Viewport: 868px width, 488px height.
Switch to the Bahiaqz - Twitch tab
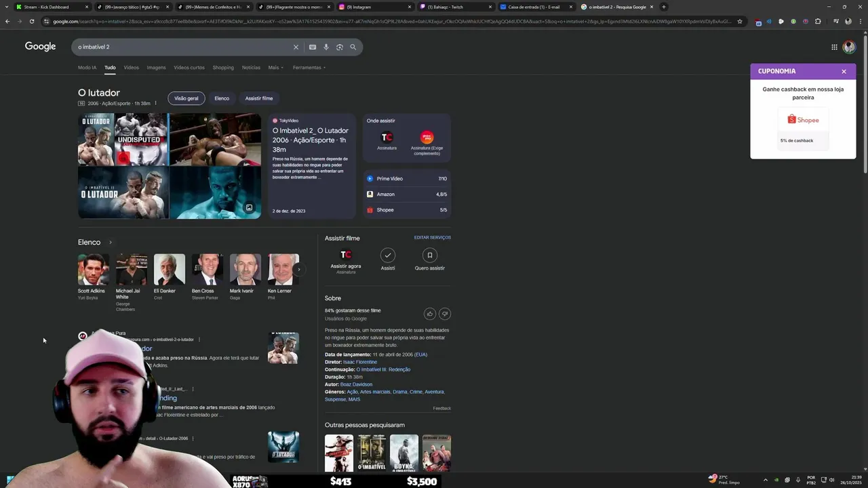tap(455, 7)
